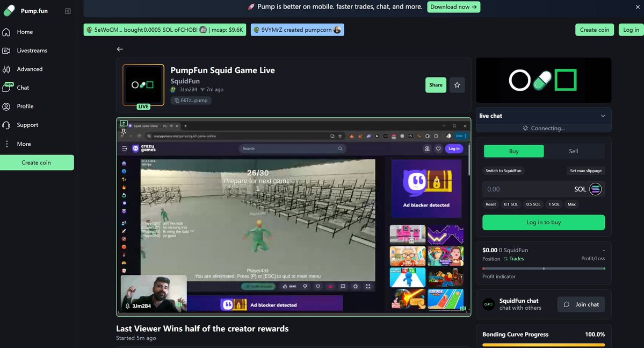The width and height of the screenshot is (644, 348).
Task: Select the Sell tab
Action: [574, 151]
